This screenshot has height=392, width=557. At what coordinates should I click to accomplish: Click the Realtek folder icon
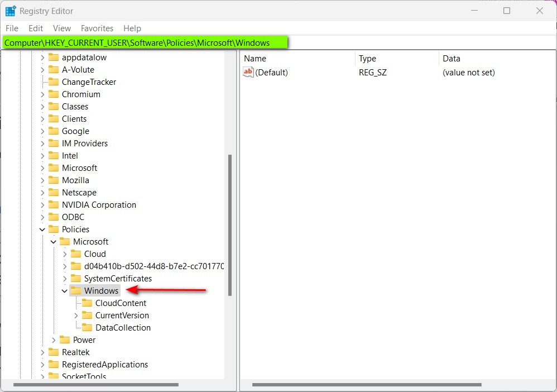54,352
